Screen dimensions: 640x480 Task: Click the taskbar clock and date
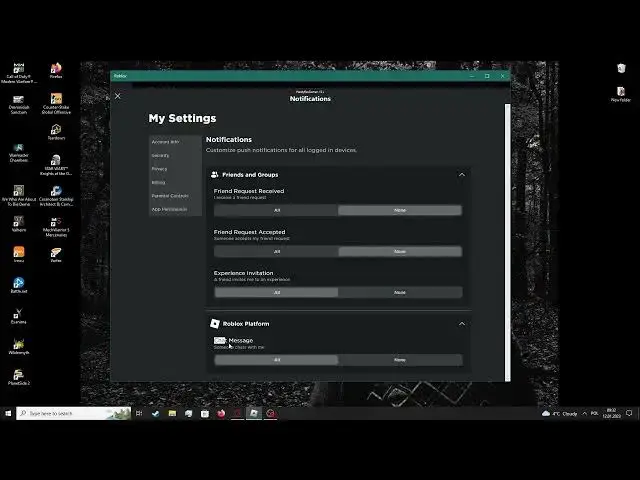click(611, 413)
